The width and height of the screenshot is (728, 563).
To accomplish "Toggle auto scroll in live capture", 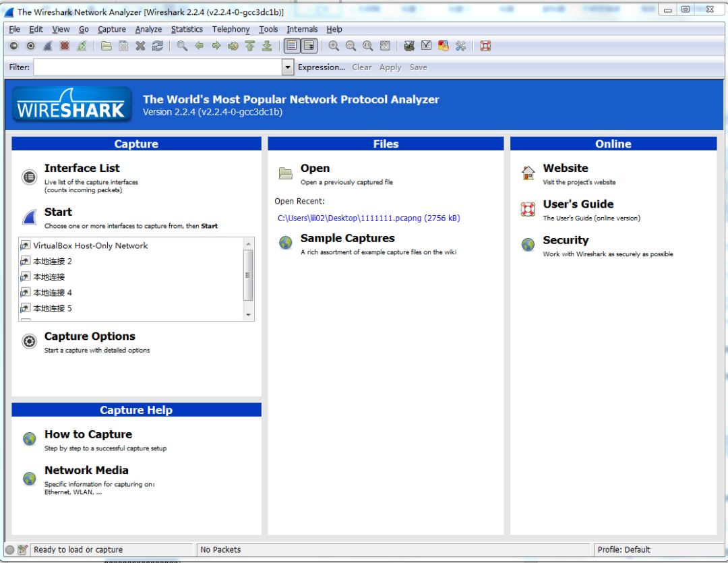I will (x=309, y=46).
